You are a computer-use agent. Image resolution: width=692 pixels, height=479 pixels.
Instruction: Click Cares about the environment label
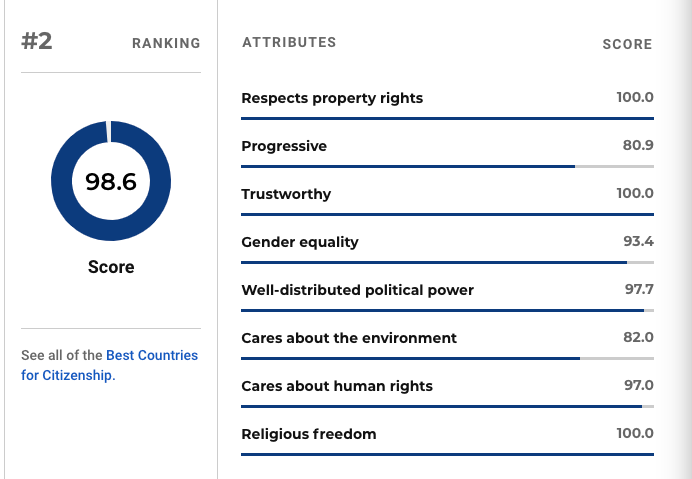[x=349, y=338]
